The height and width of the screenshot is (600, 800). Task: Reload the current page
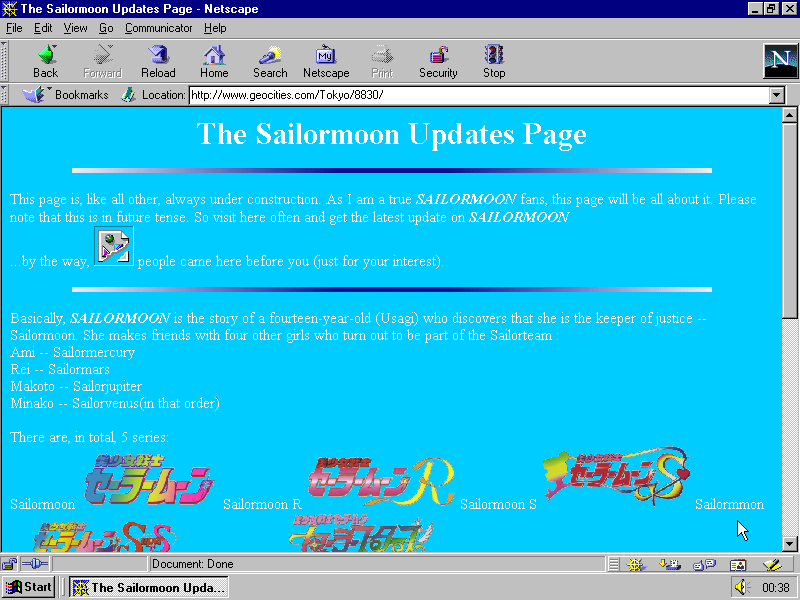click(x=158, y=61)
